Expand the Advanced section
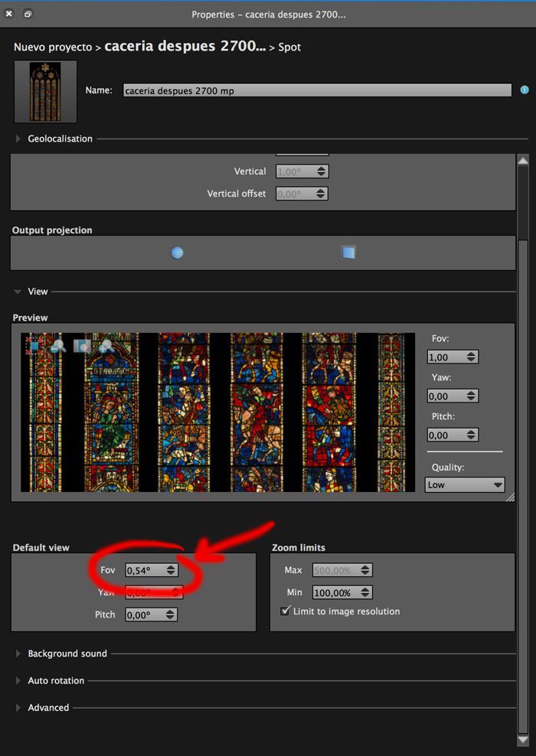The height and width of the screenshot is (756, 536). [18, 707]
